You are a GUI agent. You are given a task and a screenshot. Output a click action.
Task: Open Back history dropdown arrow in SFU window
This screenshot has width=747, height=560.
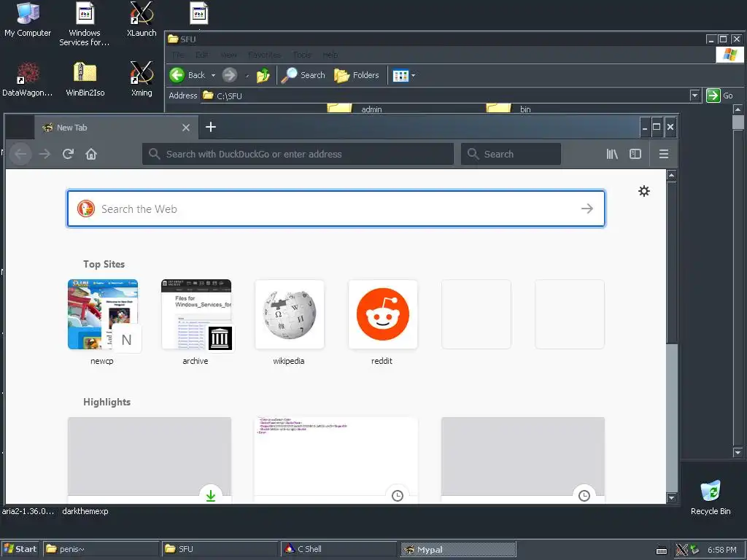point(214,75)
